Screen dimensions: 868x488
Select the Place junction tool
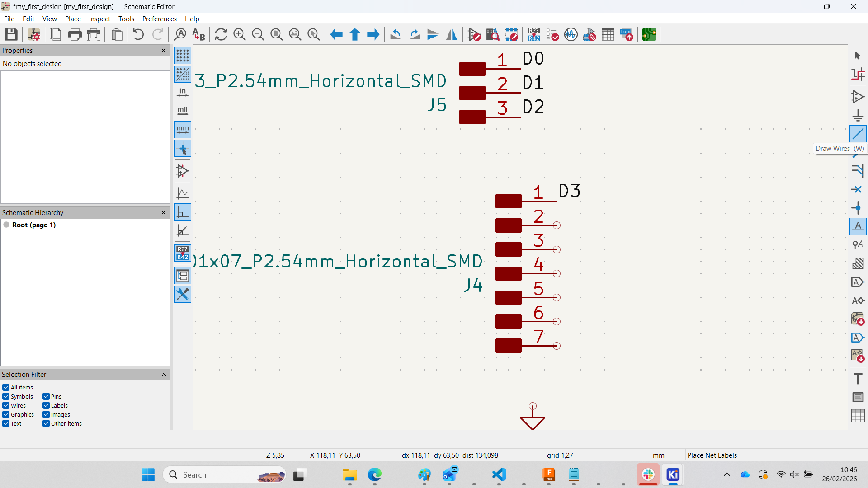pyautogui.click(x=858, y=208)
